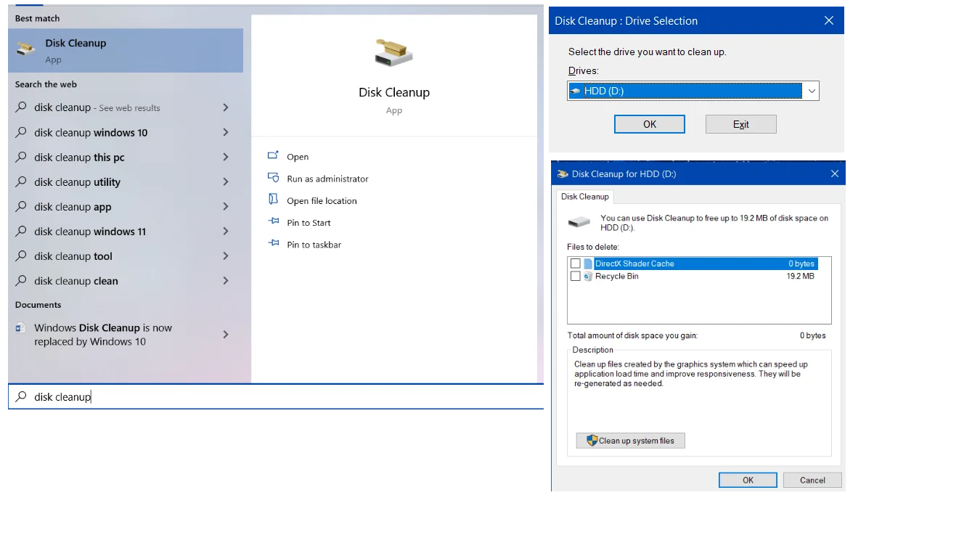
Task: Click Clean up system files button
Action: click(x=631, y=441)
